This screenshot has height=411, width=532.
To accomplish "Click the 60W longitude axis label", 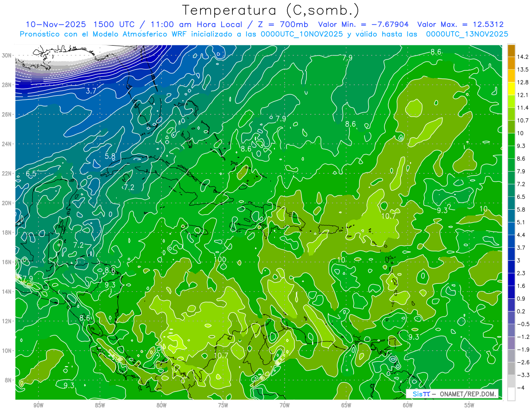I will pyautogui.click(x=408, y=405).
